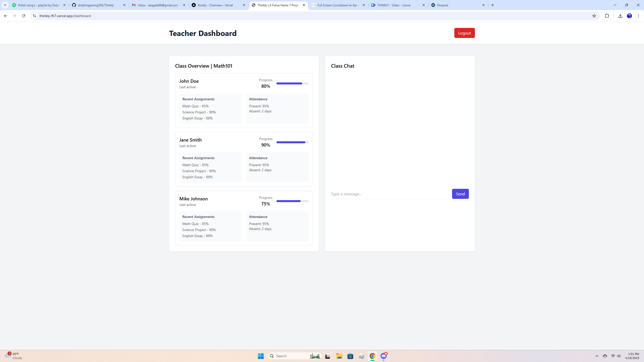Viewport: 644px width, 362px height.
Task: Expand the tab search dropdown arrow
Action: (5, 5)
